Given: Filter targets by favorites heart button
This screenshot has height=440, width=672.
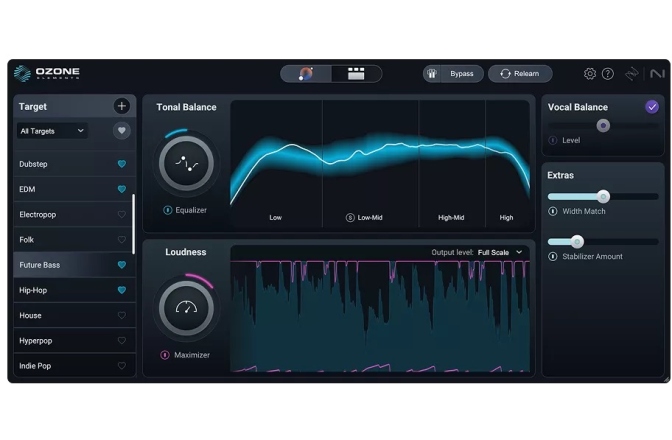Looking at the screenshot, I should coord(122,130).
